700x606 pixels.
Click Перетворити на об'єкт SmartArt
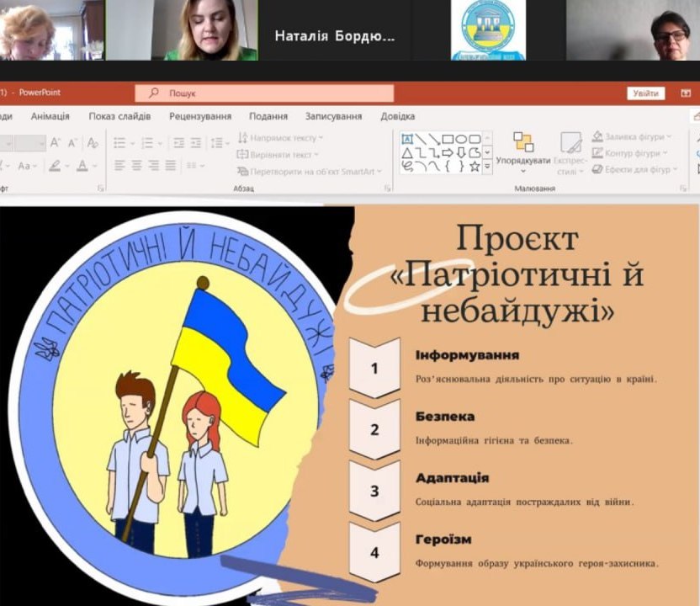coord(311,171)
